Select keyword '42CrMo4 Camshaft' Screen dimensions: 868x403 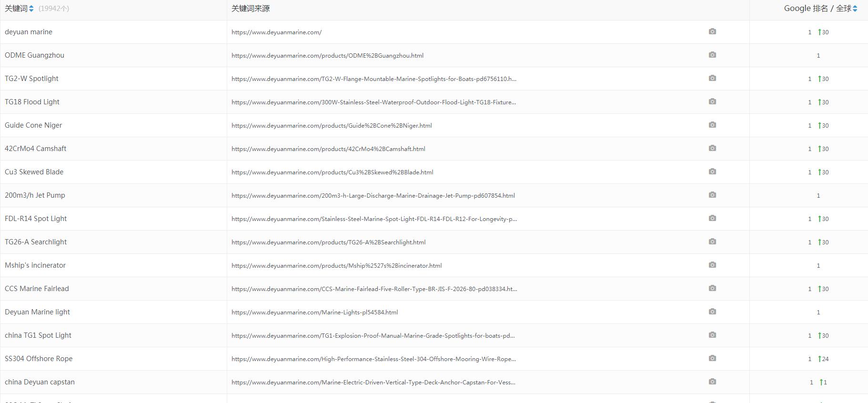click(x=35, y=149)
